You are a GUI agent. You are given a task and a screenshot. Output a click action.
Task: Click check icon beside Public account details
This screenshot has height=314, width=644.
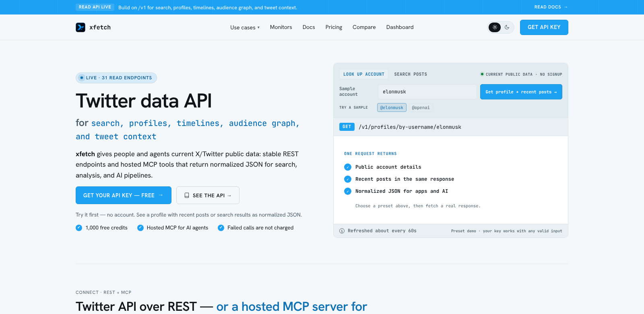348,167
